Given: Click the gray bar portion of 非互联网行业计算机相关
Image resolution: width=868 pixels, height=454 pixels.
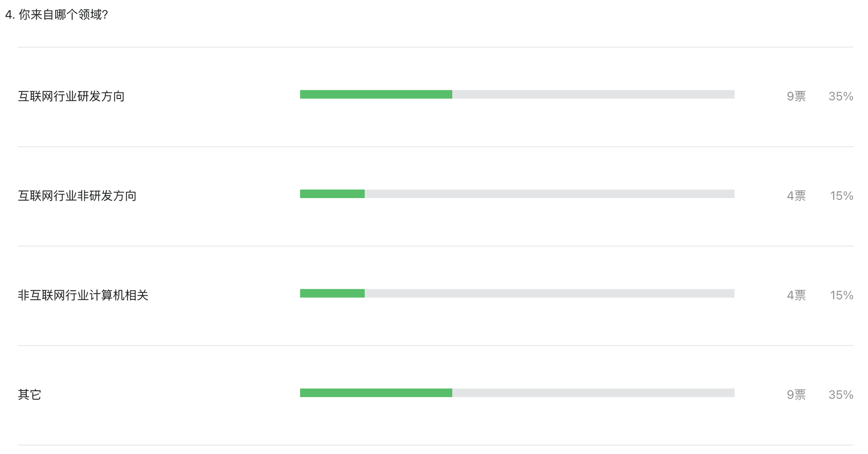Looking at the screenshot, I should tap(550, 293).
